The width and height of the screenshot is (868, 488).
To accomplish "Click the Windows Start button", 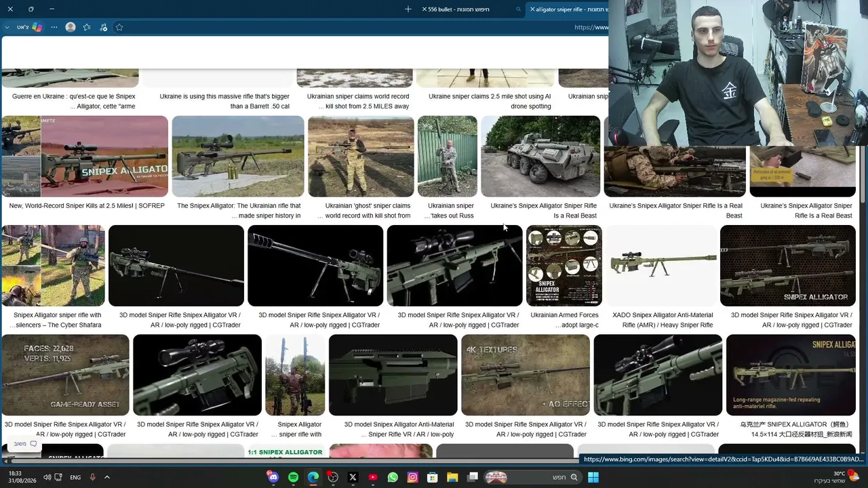I will coord(593,477).
